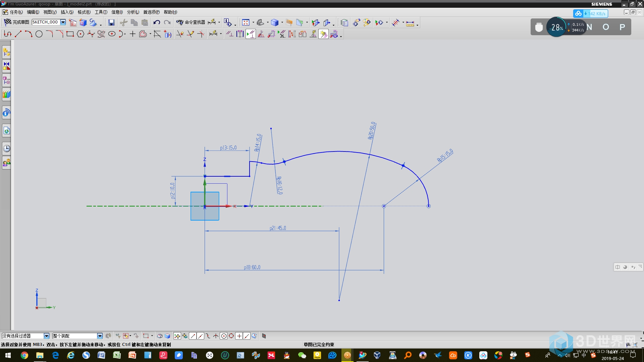Click the p18:60.0 dimension label
The image size is (644, 362).
pos(252,267)
